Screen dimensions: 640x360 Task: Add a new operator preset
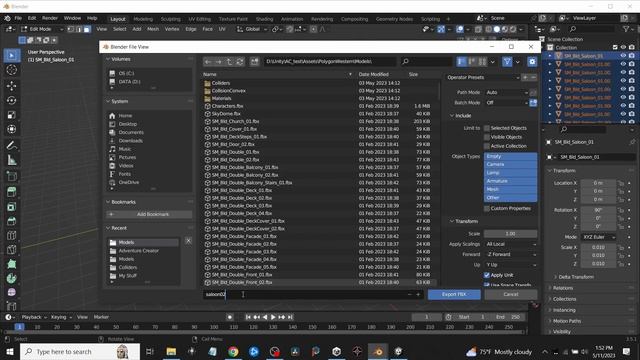click(x=525, y=77)
